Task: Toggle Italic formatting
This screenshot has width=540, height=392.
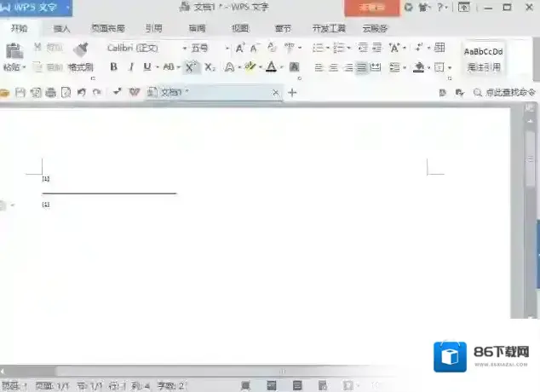Action: [131, 66]
